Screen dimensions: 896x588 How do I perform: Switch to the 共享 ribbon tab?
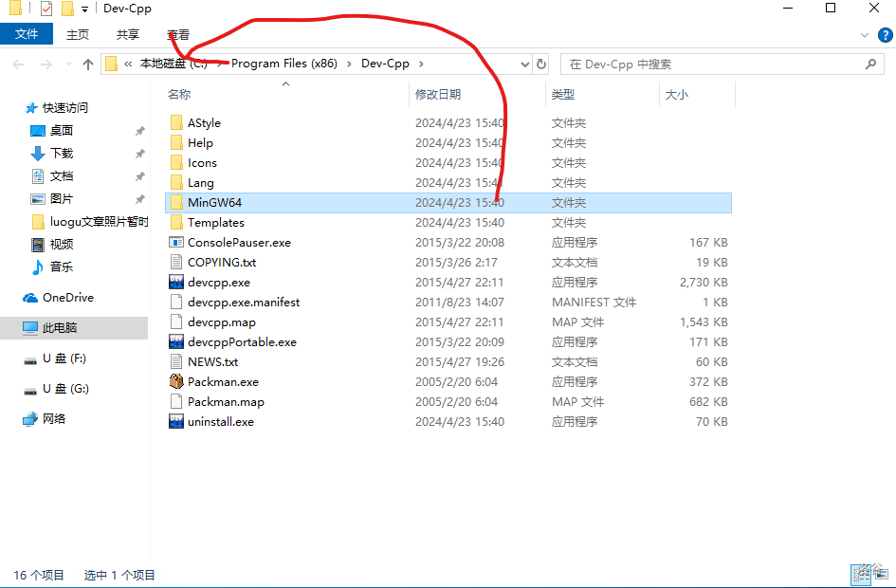point(127,34)
